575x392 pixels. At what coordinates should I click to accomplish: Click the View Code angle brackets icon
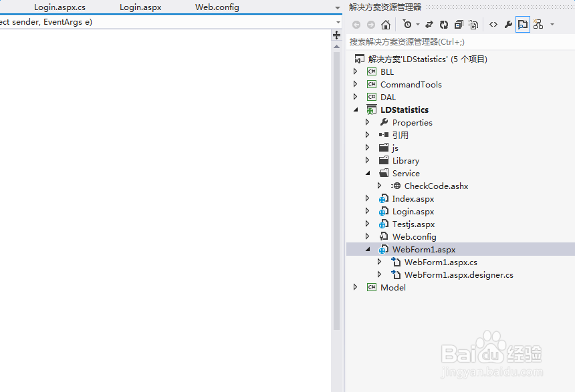point(493,25)
